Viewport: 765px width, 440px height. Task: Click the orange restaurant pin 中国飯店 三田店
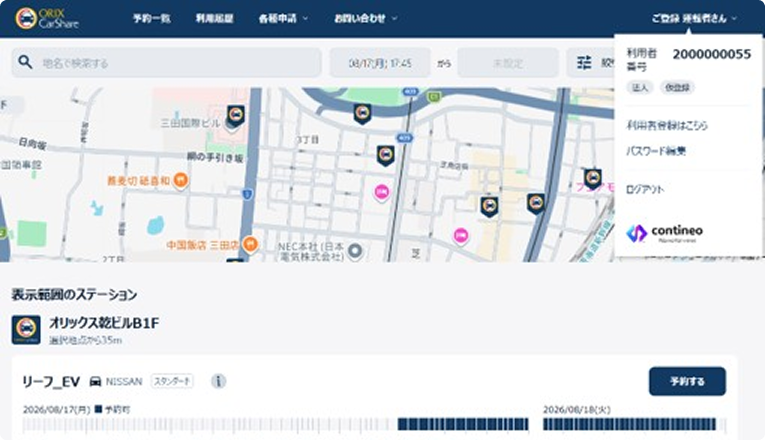tap(250, 244)
